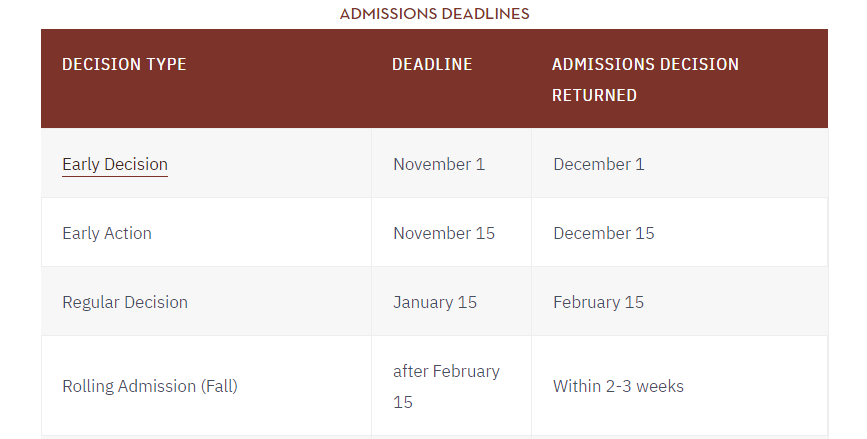Click the 'Within 2-3 weeks' cell

pos(618,386)
